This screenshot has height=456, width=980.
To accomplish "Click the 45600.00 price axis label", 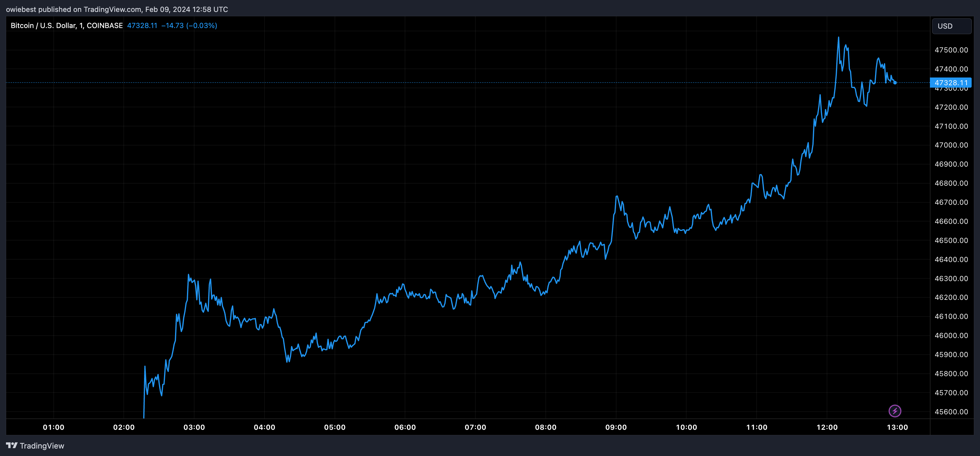I will coord(951,412).
